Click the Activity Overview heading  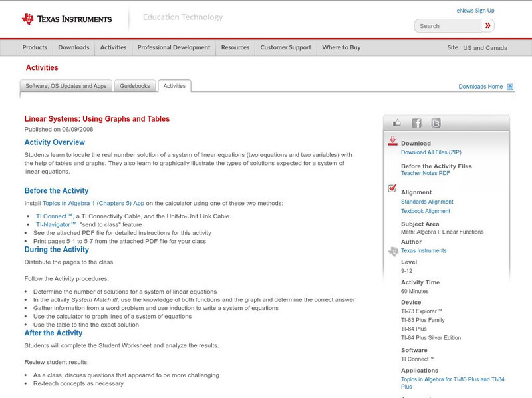55,142
